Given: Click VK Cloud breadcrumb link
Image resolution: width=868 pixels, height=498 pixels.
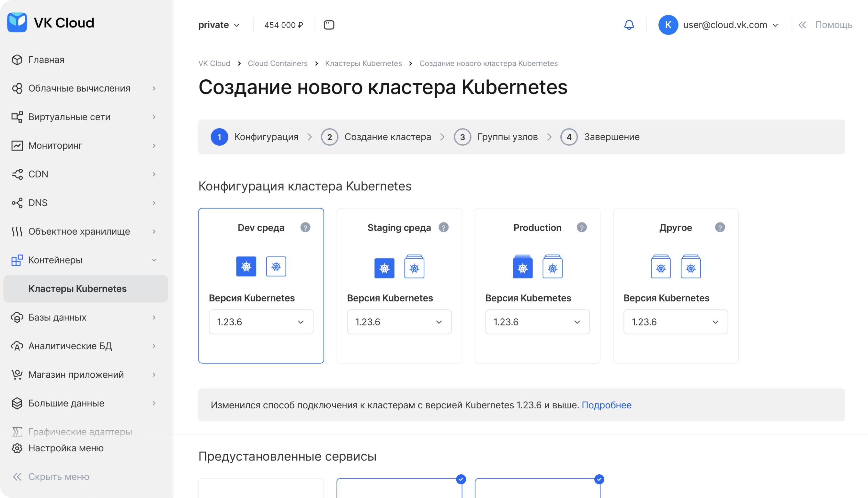Looking at the screenshot, I should tap(214, 63).
